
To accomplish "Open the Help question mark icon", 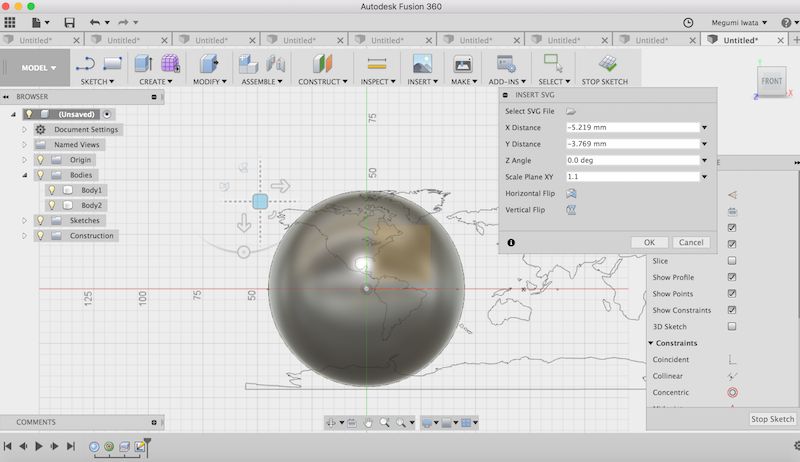I will coord(786,22).
